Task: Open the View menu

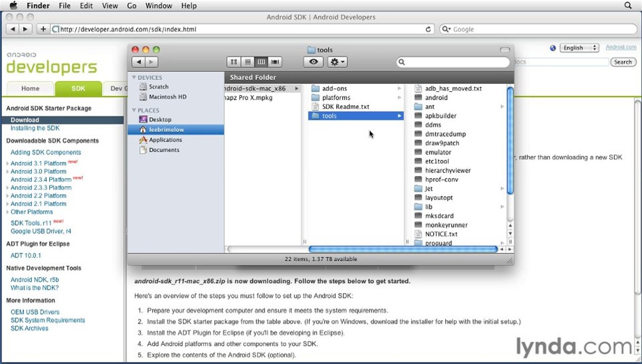Action: pos(110,6)
